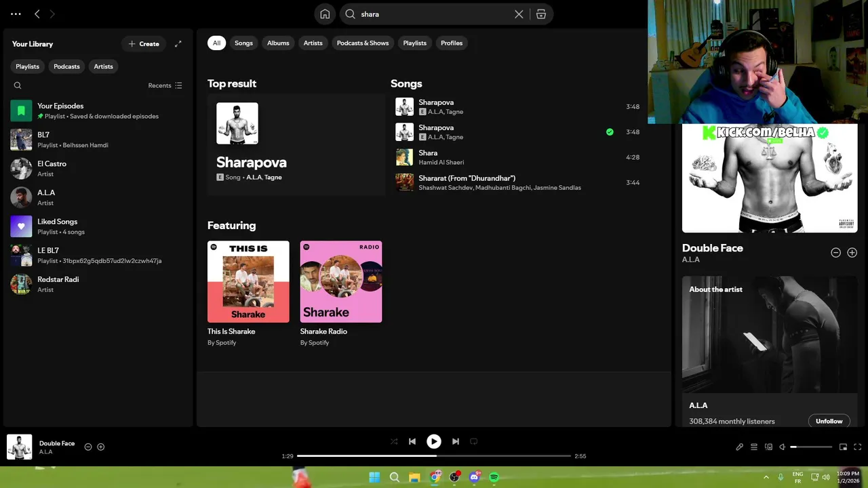Add Double Face to playlist in player bar
Viewport: 868px width, 488px height.
[101, 447]
